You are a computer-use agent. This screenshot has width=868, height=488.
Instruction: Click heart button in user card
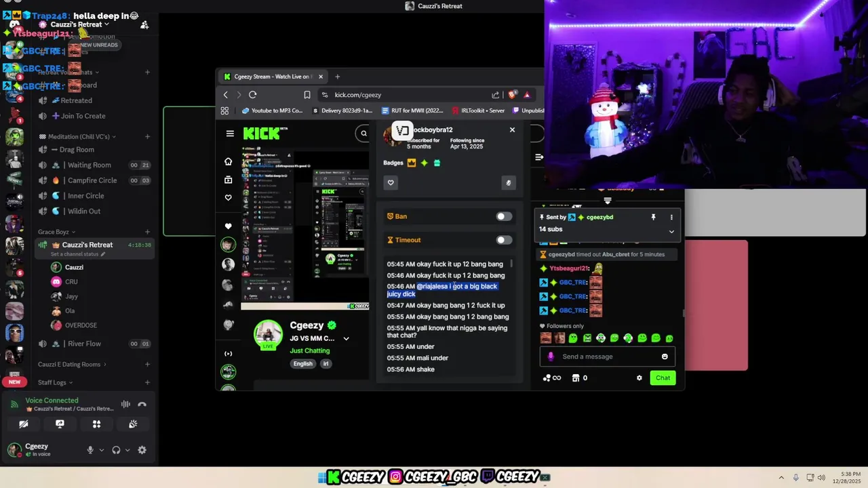click(x=391, y=182)
